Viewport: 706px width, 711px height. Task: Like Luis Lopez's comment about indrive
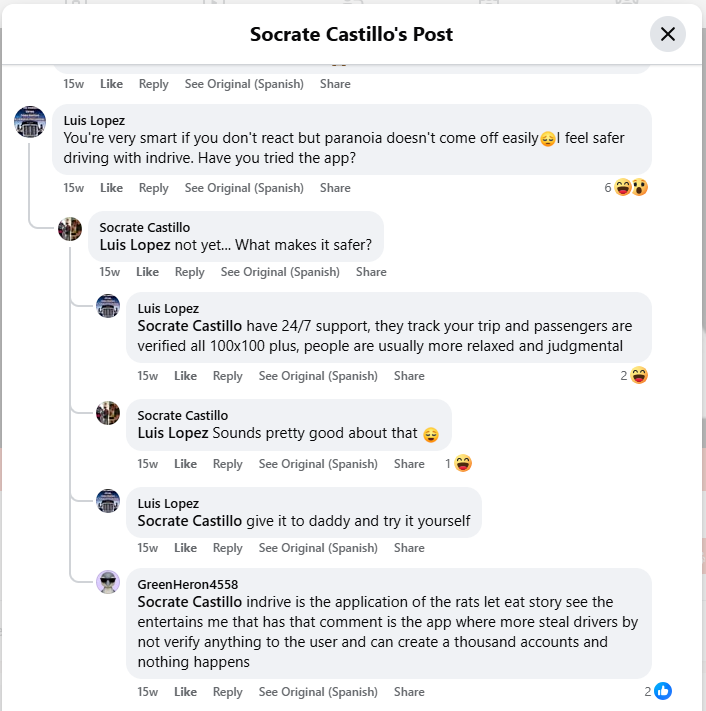point(112,188)
